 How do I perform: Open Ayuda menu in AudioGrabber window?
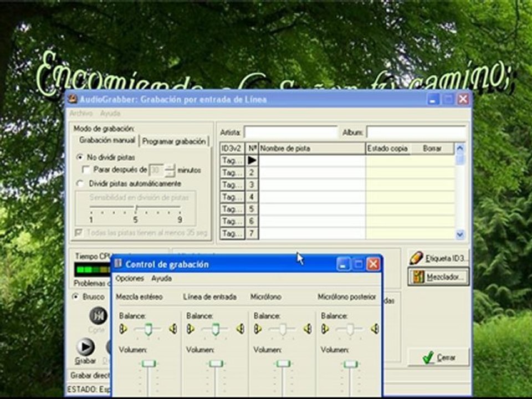pos(110,113)
